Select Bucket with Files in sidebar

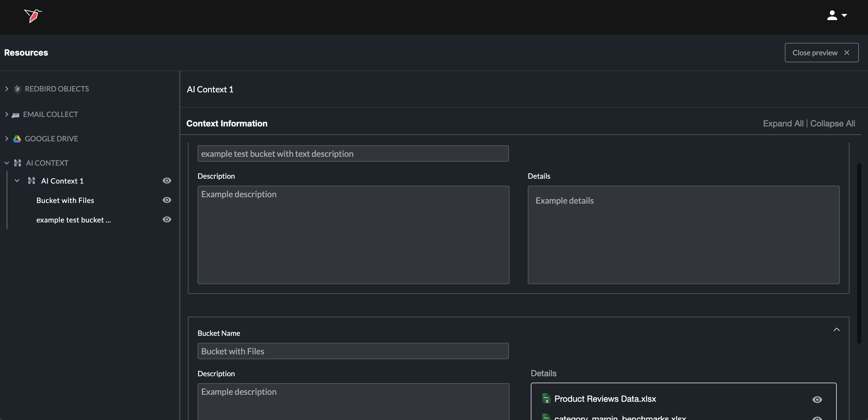(x=65, y=200)
